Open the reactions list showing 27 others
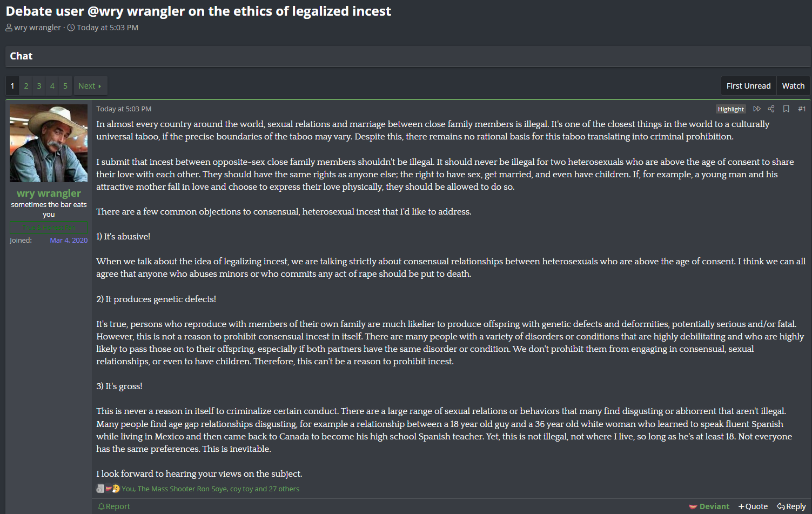This screenshot has height=514, width=812. click(x=210, y=489)
